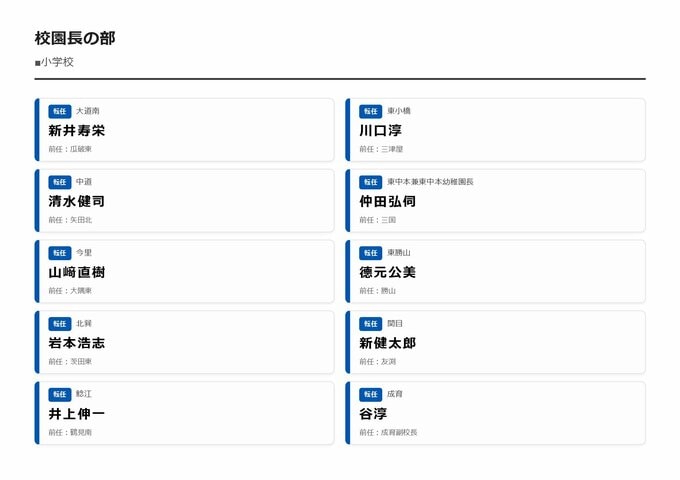Click the 校園長の部 page heading
Screen dimensions: 680x480
75,38
